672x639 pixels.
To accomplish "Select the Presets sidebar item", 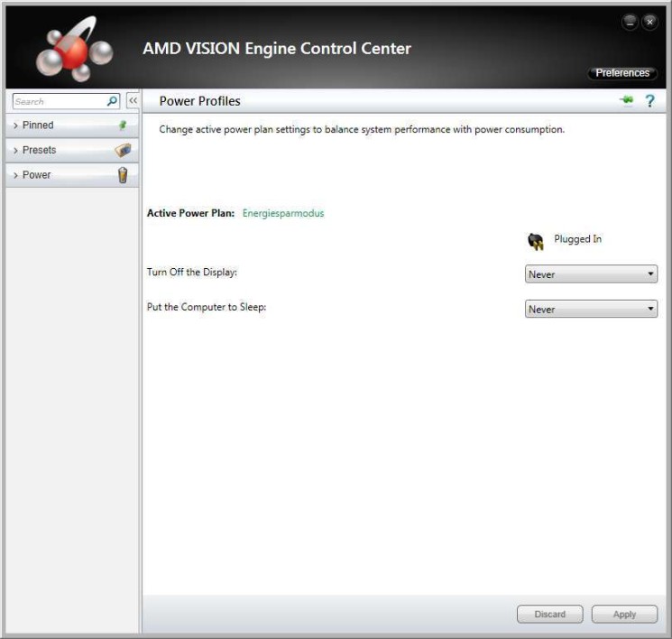I will coord(72,150).
